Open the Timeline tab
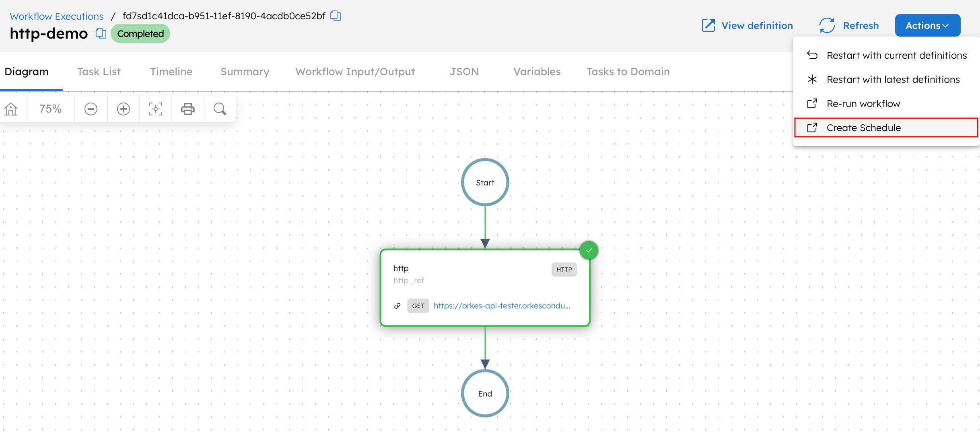This screenshot has height=442, width=980. tap(171, 72)
